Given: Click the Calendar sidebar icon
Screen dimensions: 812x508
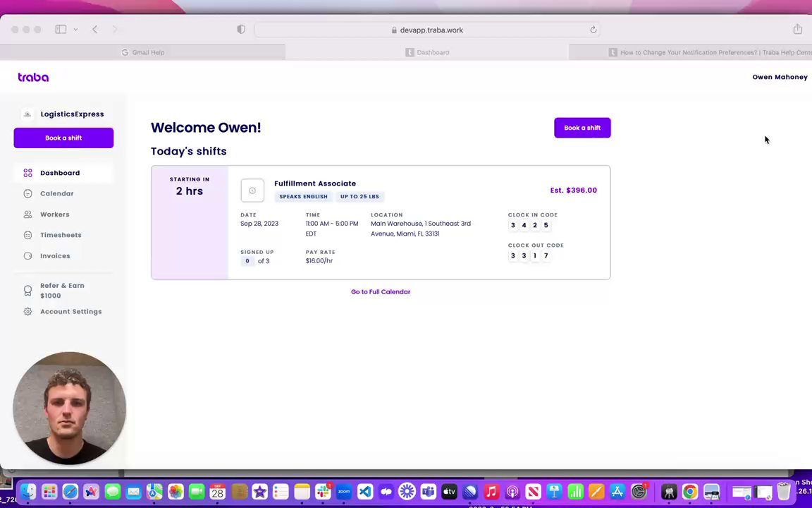Looking at the screenshot, I should click(x=28, y=194).
